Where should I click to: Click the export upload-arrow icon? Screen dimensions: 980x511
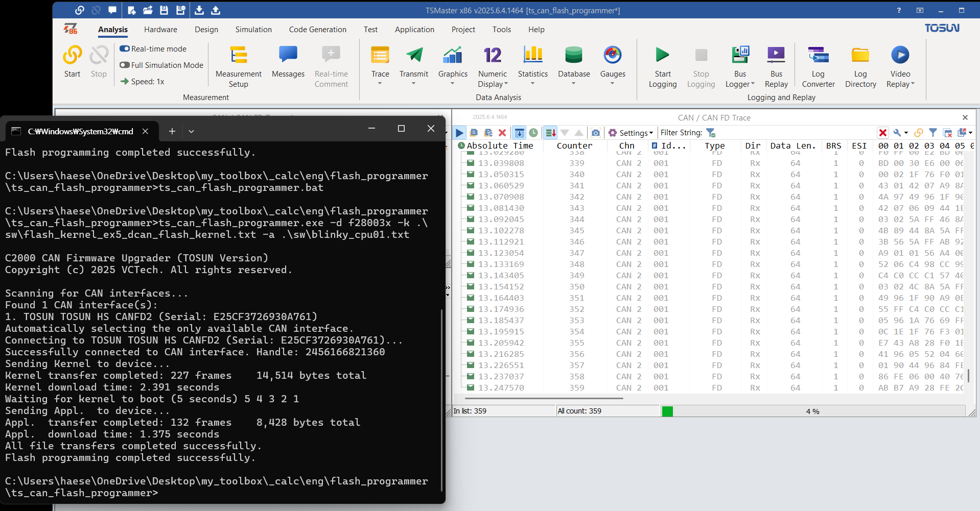coord(216,10)
